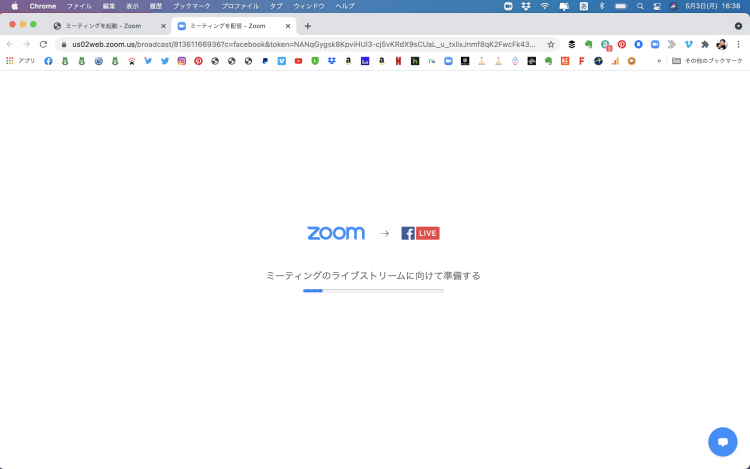Open the blue chat help bubble
The width and height of the screenshot is (750, 469).
click(723, 442)
